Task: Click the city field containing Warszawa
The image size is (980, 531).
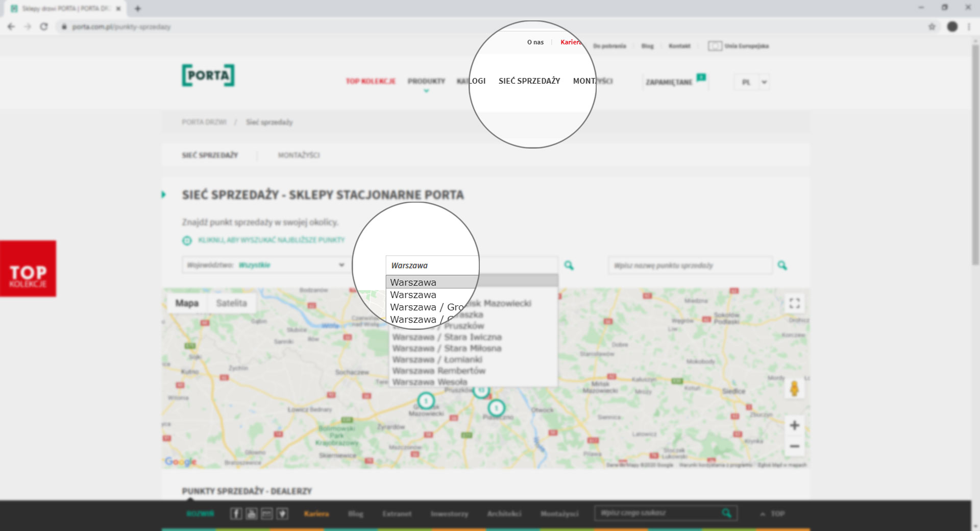Action: coord(472,265)
